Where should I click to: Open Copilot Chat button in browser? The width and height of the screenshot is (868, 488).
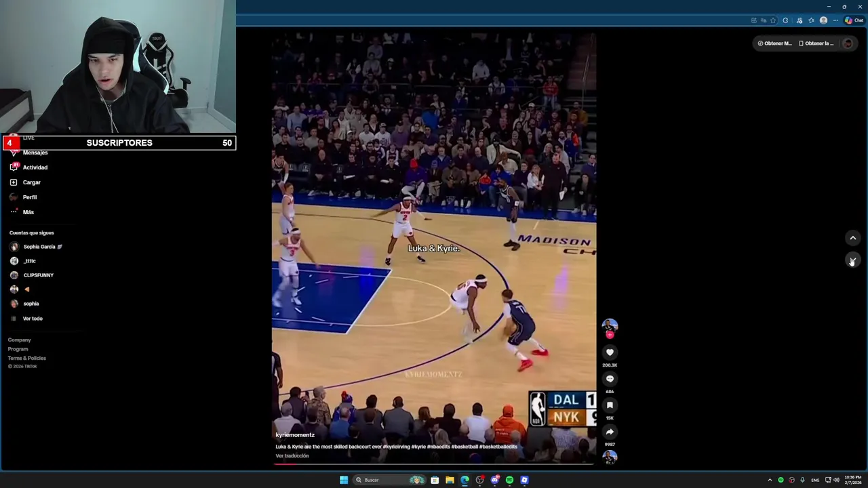click(854, 20)
